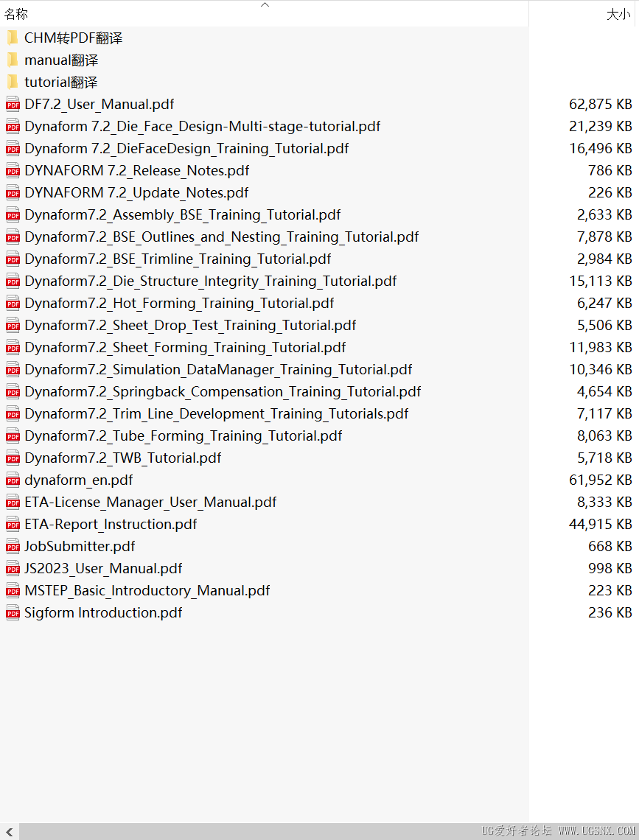Select the CHM转PDF翻译 folder name
Image resolution: width=639 pixels, height=840 pixels.
[x=74, y=38]
